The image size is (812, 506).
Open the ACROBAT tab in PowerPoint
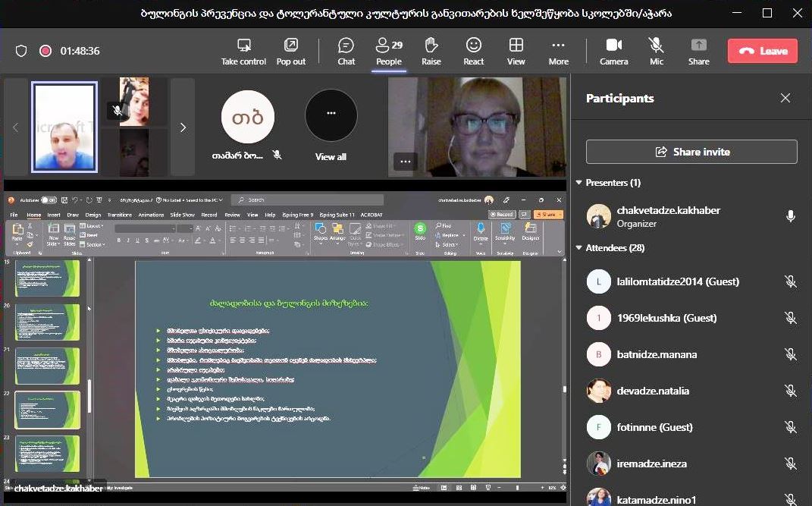pos(372,215)
